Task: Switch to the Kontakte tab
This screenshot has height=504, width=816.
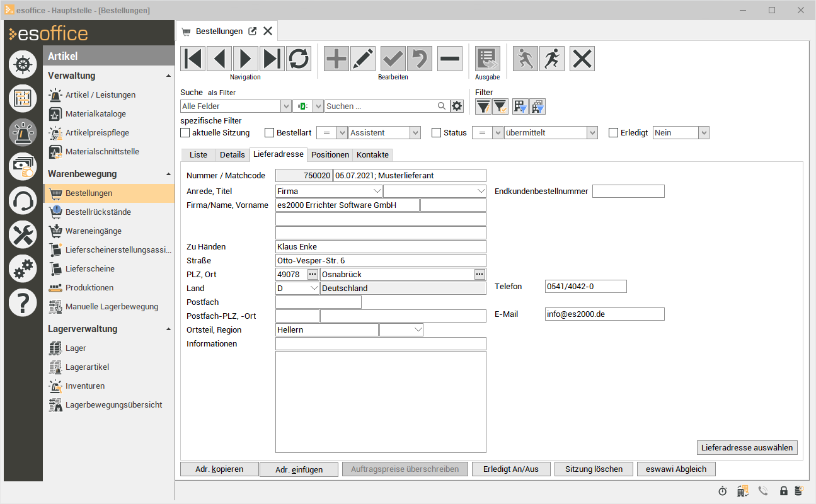Action: 372,155
